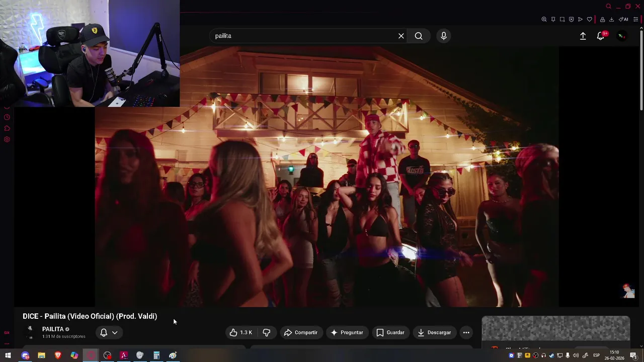Click the red search tabs icon
644x362 pixels.
(x=608, y=6)
